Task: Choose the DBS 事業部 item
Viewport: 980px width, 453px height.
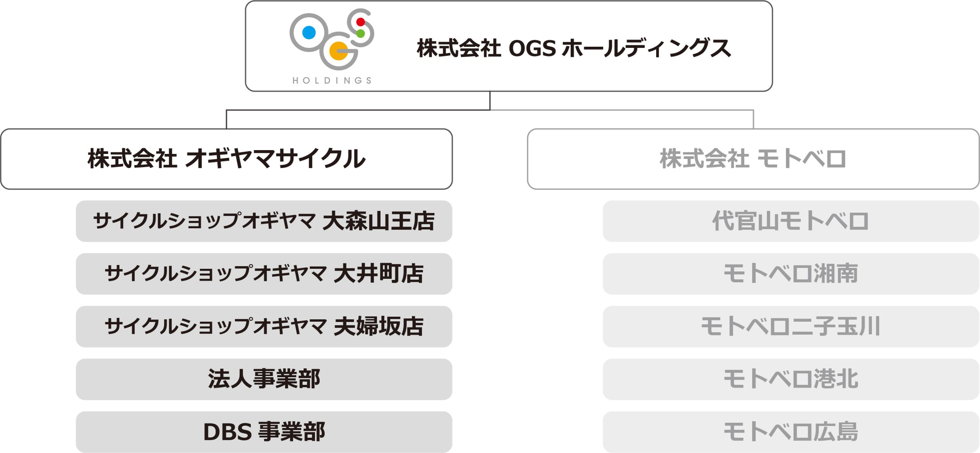Action: [264, 432]
